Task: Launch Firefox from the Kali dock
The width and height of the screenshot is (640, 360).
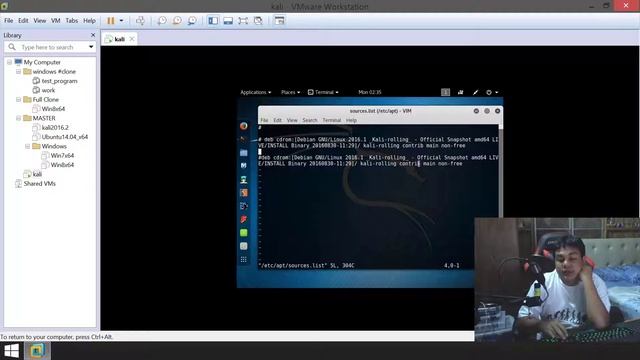Action: 244,126
